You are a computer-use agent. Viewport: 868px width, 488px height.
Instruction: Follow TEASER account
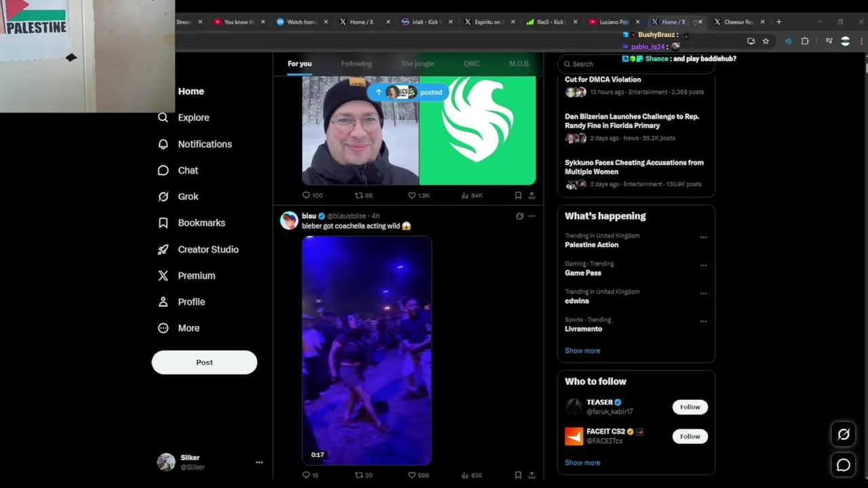click(x=690, y=407)
